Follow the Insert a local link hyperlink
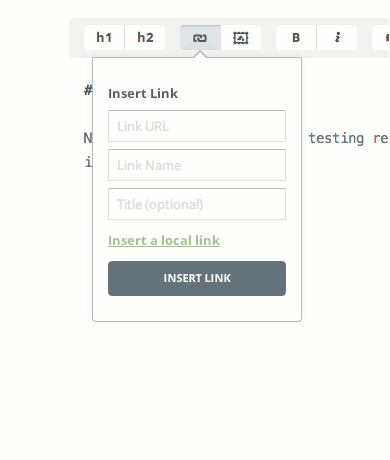The image size is (390, 460). [x=164, y=240]
